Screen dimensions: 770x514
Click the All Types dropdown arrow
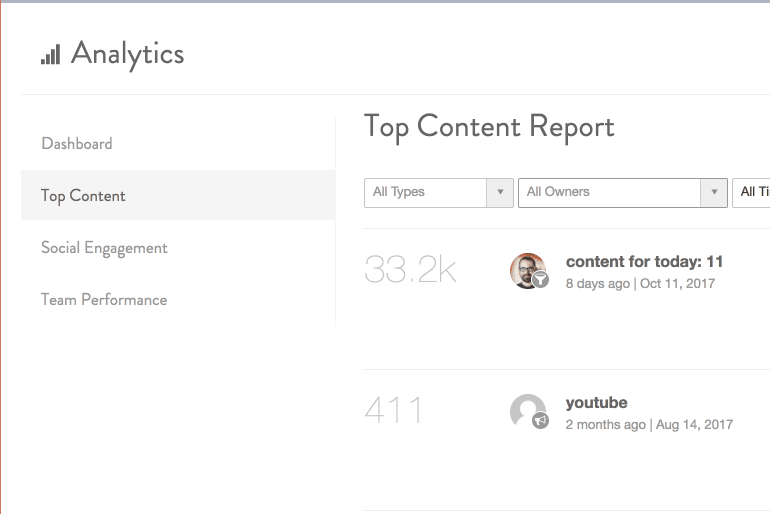[500, 192]
